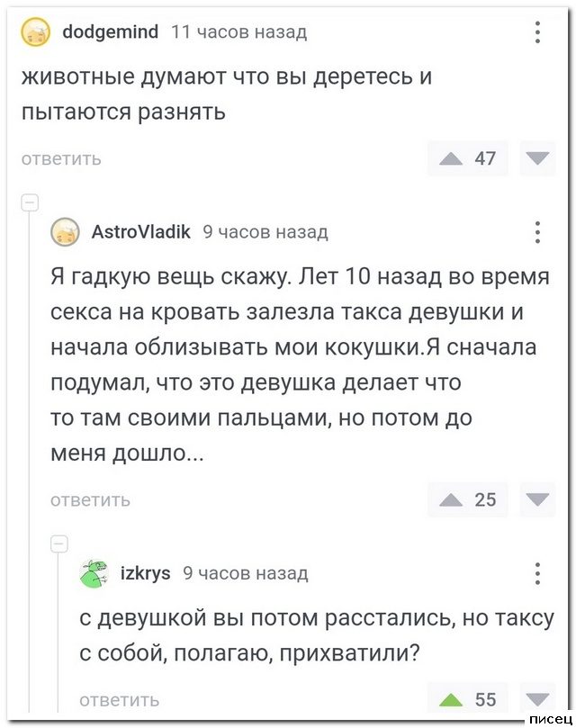Open three-dot menu on izkrys's comment
This screenshot has width=576, height=728.
click(537, 573)
